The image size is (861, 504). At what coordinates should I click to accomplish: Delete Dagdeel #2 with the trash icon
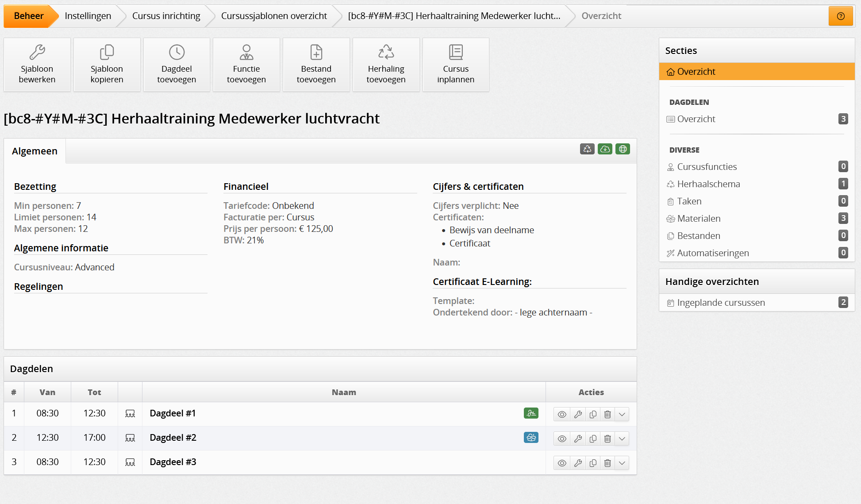(607, 439)
